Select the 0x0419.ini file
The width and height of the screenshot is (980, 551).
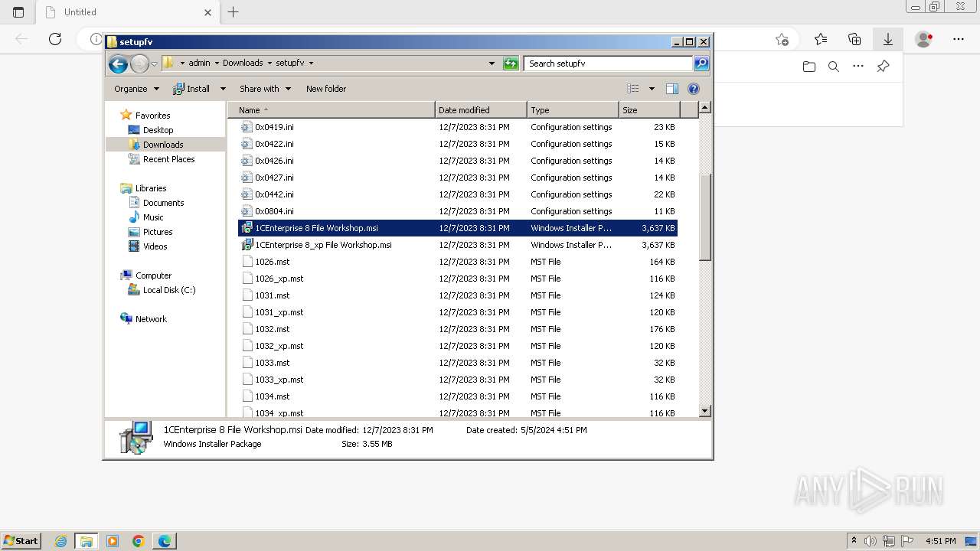[x=274, y=127]
